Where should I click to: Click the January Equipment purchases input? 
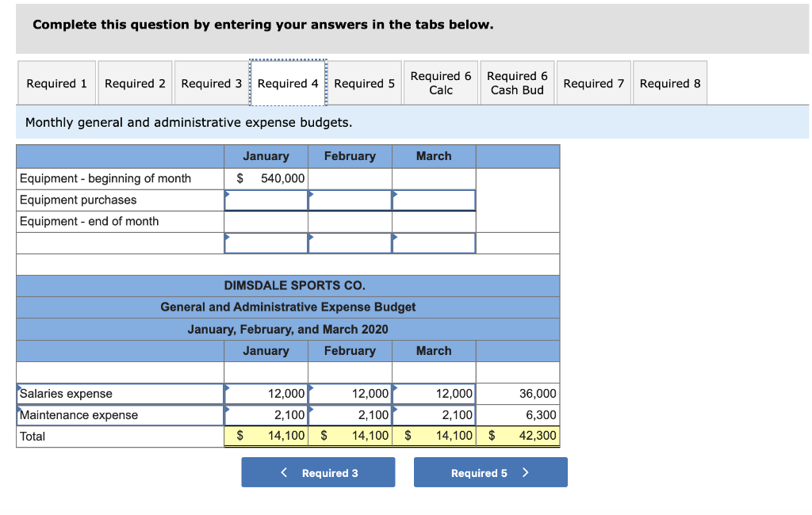[266, 200]
